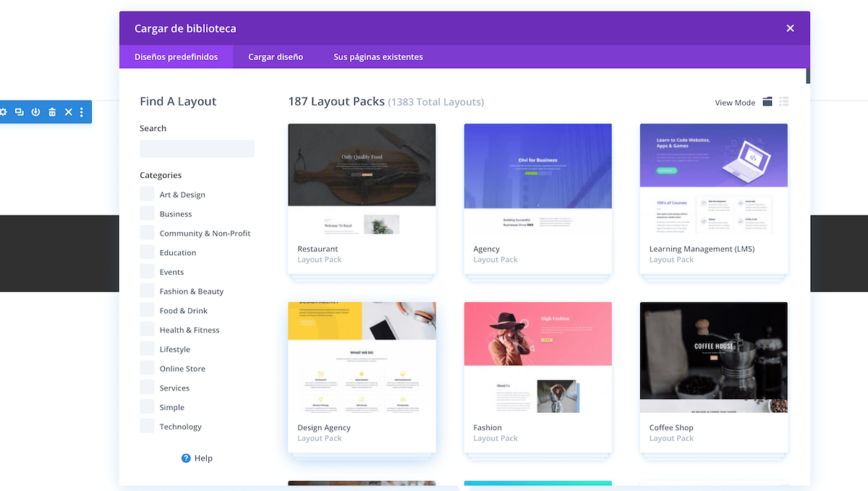Check the Business category
This screenshot has height=491, width=868.
pos(147,213)
